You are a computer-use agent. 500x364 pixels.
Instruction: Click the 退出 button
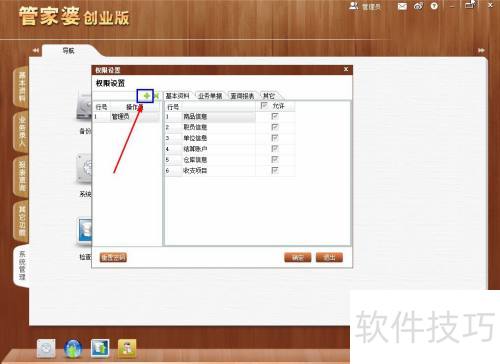[329, 257]
